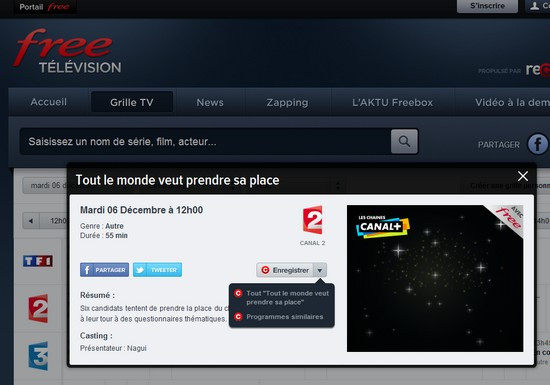Focus the series, film, actor search field
550x385 pixels.
pos(205,142)
